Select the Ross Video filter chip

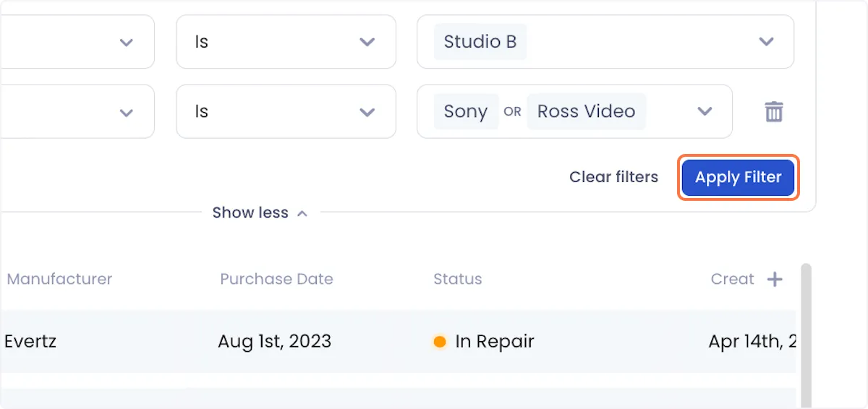pos(587,111)
